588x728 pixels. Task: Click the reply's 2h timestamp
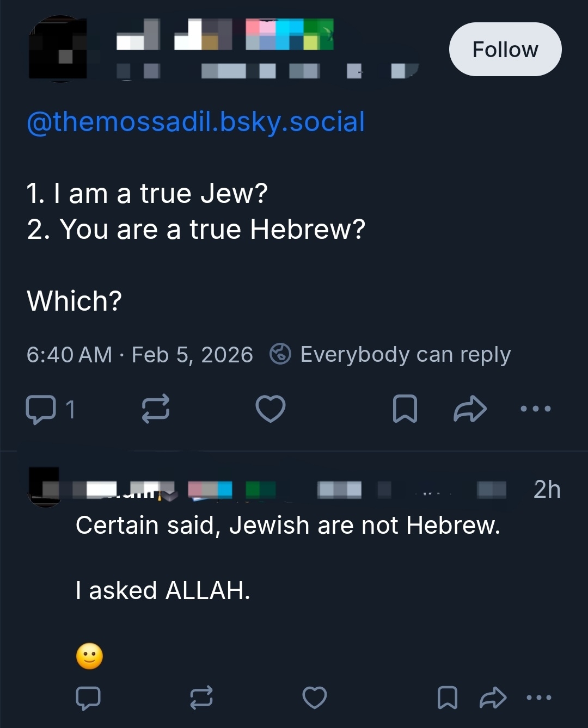click(547, 490)
